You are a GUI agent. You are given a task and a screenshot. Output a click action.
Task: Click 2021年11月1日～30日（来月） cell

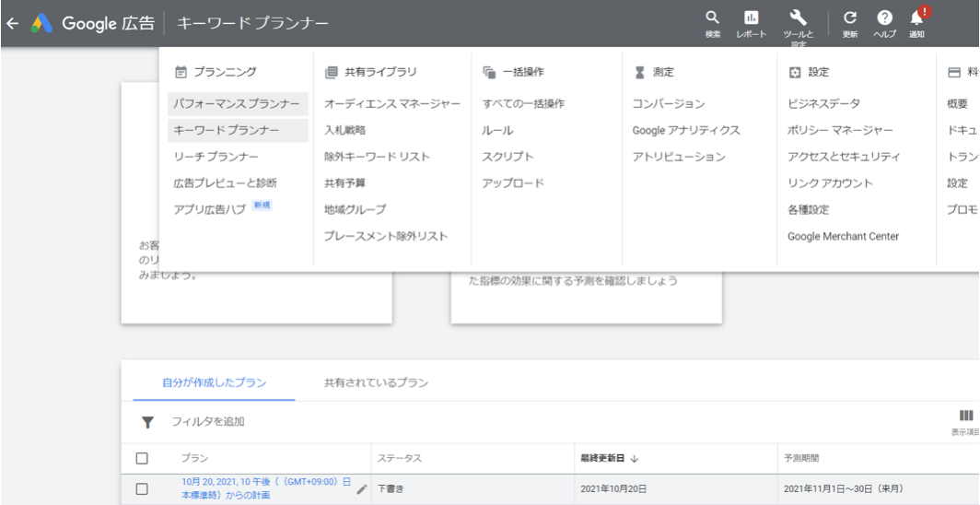844,488
